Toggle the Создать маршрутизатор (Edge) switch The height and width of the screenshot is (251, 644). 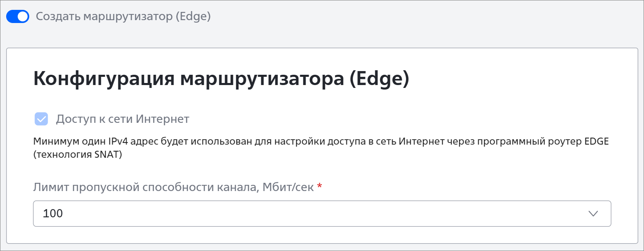(17, 16)
